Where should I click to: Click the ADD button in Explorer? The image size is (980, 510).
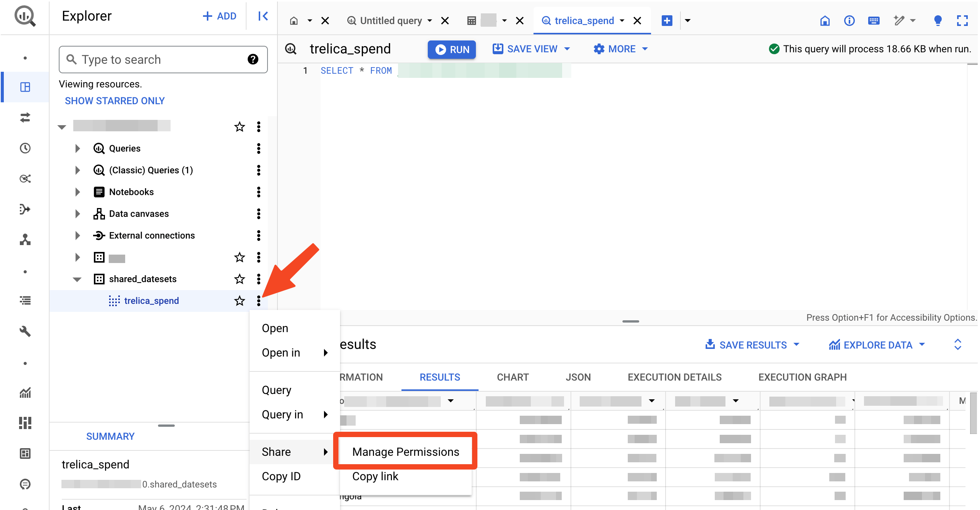click(x=219, y=16)
